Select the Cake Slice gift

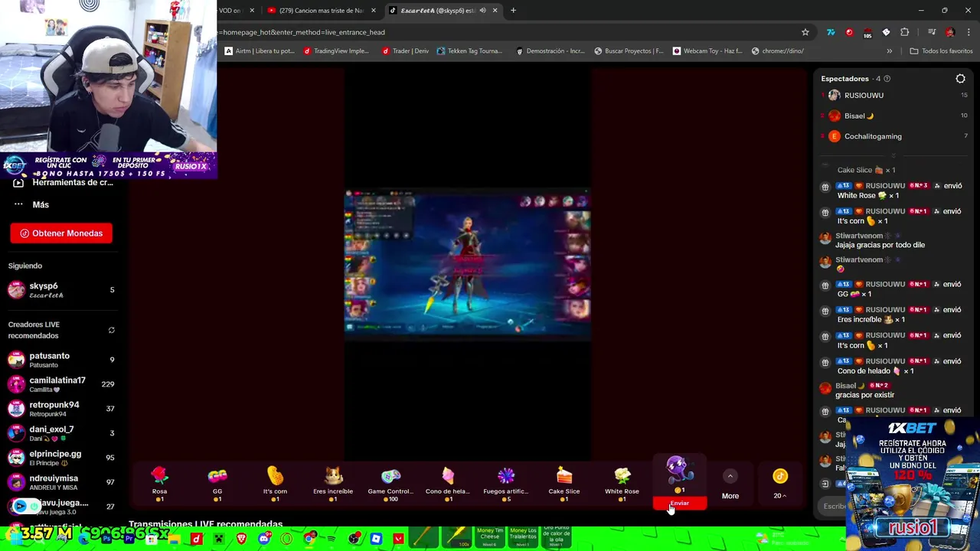pyautogui.click(x=564, y=484)
